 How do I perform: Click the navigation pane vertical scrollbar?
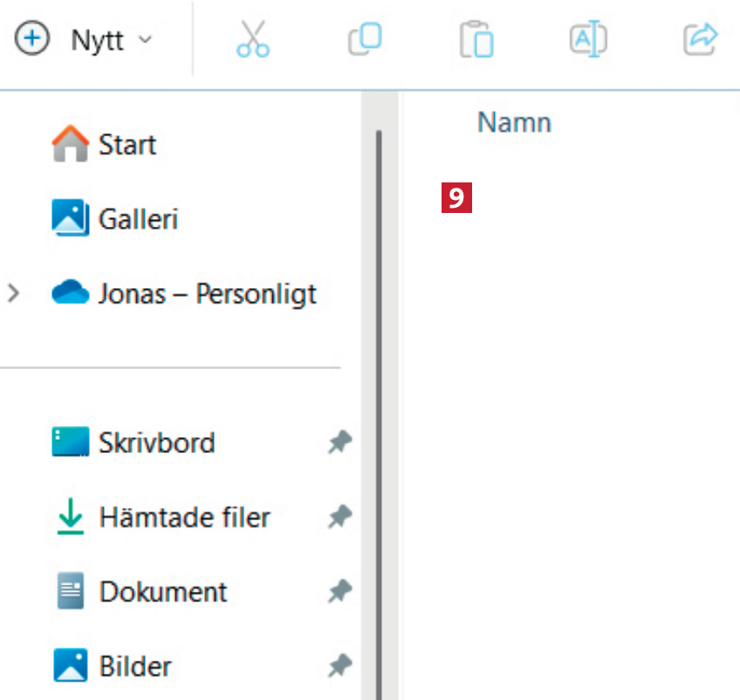coord(379,393)
